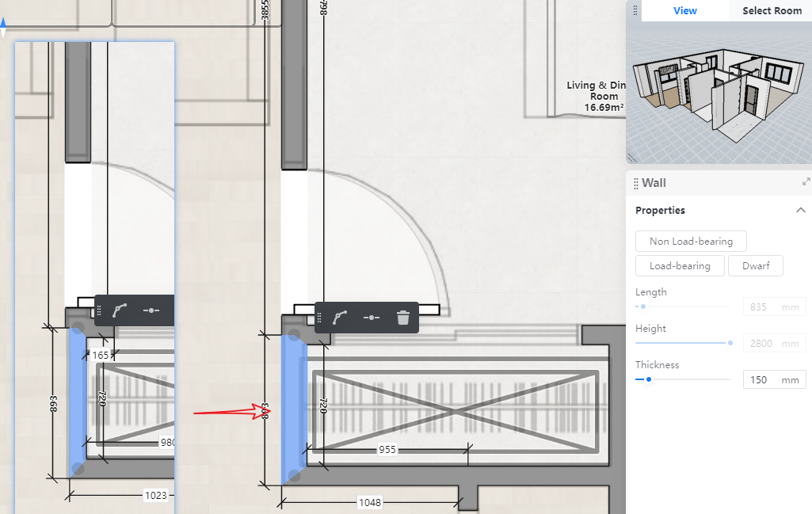Set wall type to Non Load-bearing

691,242
